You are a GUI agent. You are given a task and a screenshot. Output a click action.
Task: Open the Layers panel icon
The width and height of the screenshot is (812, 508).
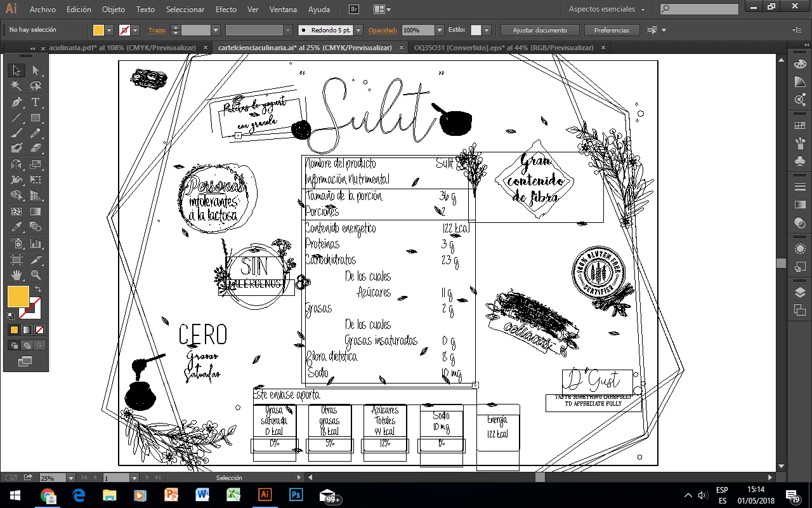coord(800,293)
